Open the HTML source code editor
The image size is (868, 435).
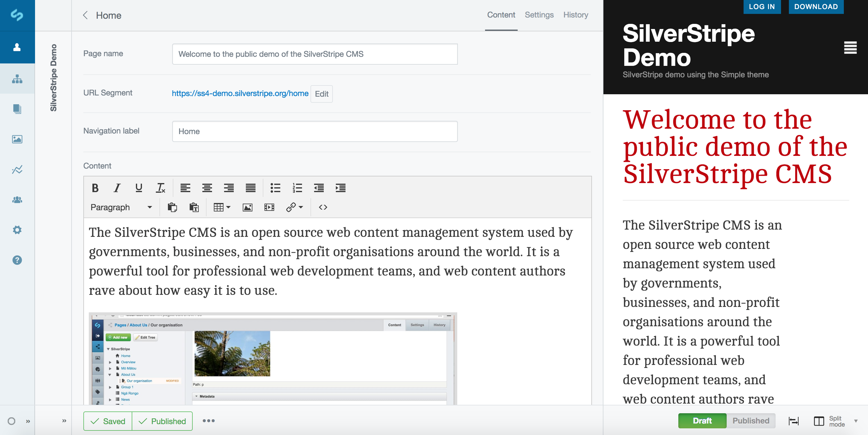[x=323, y=207]
